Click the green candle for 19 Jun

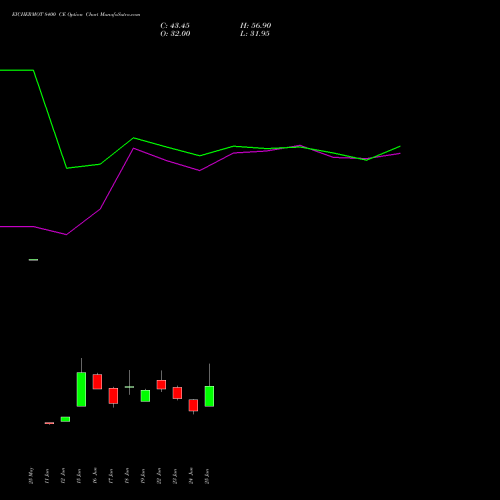[145, 396]
